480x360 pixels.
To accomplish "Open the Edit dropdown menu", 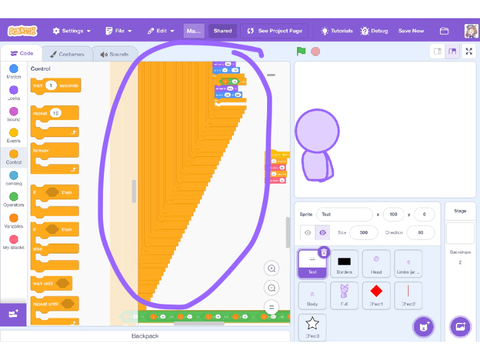I will pos(161,31).
